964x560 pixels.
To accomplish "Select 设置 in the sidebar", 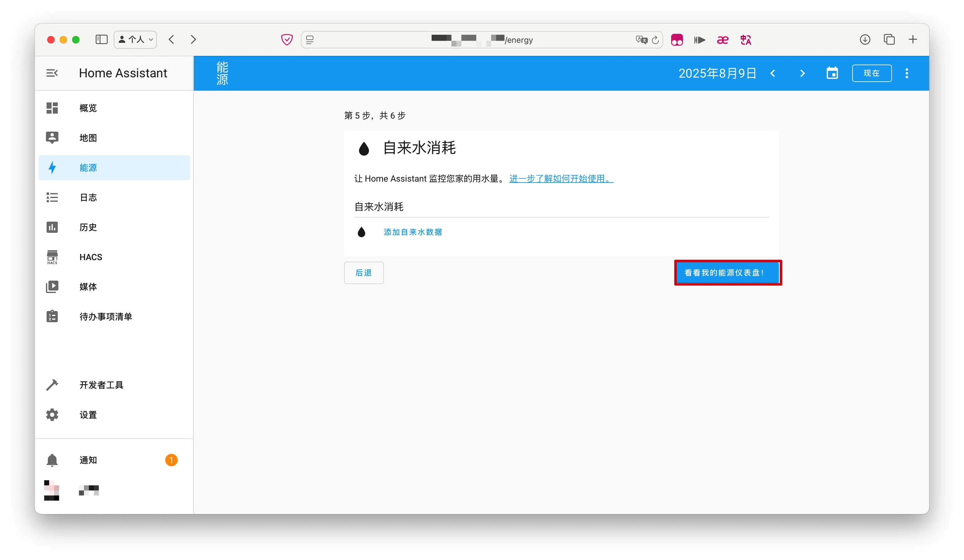I will click(114, 415).
